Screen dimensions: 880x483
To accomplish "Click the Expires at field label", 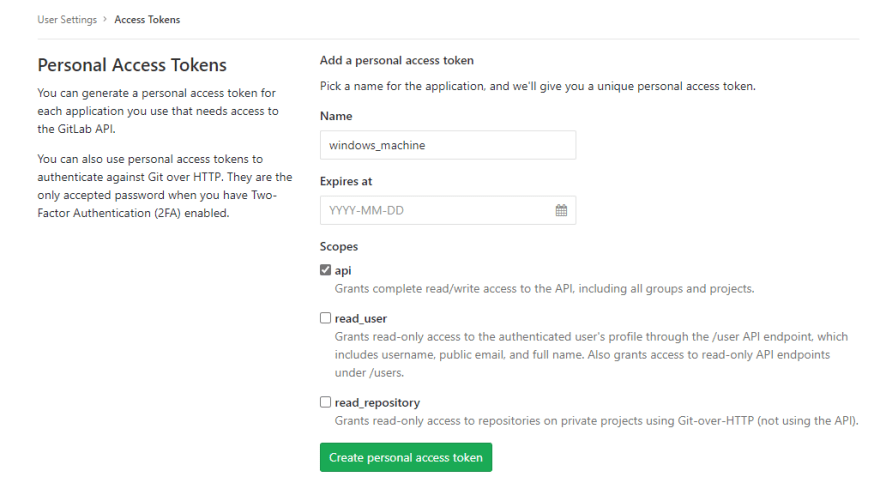I will pos(346,181).
